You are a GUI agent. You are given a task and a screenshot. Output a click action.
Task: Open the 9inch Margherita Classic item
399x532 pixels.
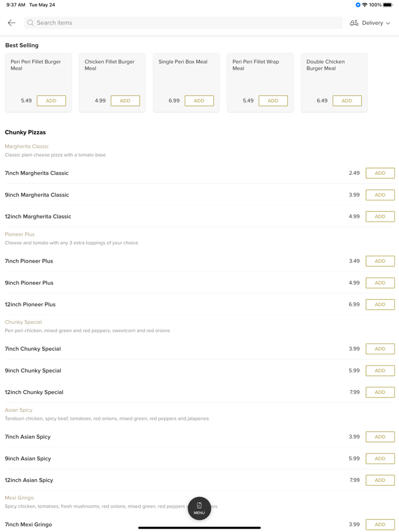tap(37, 195)
